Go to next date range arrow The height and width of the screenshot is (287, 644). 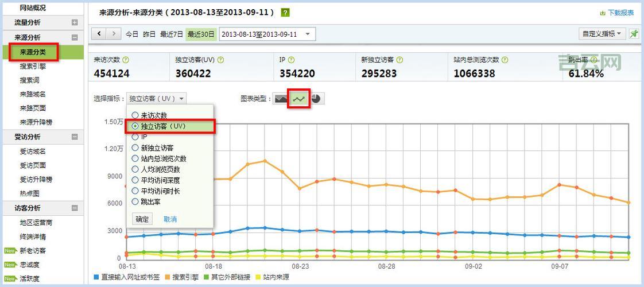tap(114, 34)
